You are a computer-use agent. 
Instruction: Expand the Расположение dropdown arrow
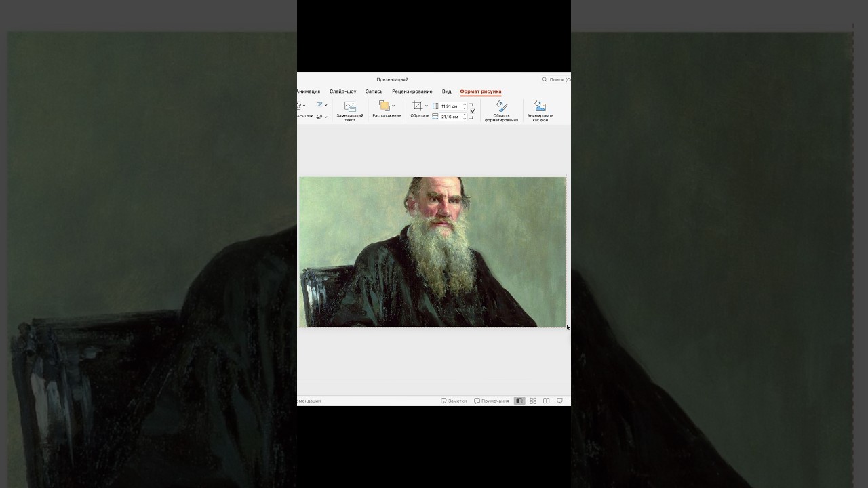click(393, 106)
